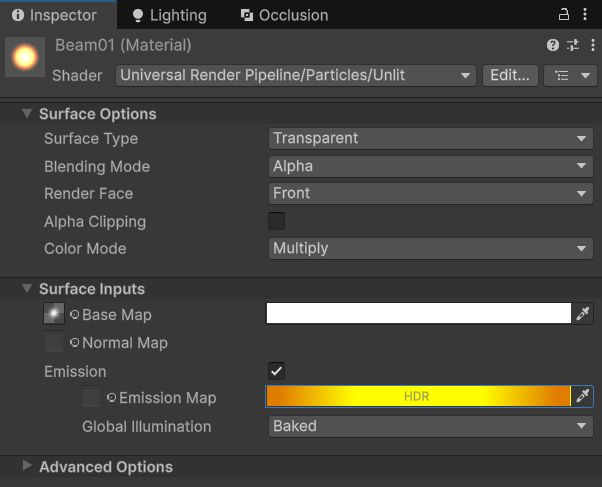The width and height of the screenshot is (602, 487).
Task: Expand the Advanced Options section
Action: [27, 466]
